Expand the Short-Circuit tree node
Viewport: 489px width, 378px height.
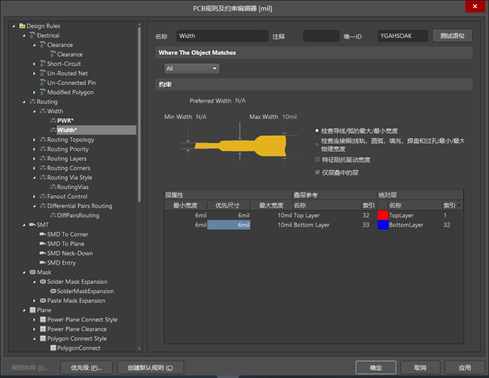click(x=34, y=64)
